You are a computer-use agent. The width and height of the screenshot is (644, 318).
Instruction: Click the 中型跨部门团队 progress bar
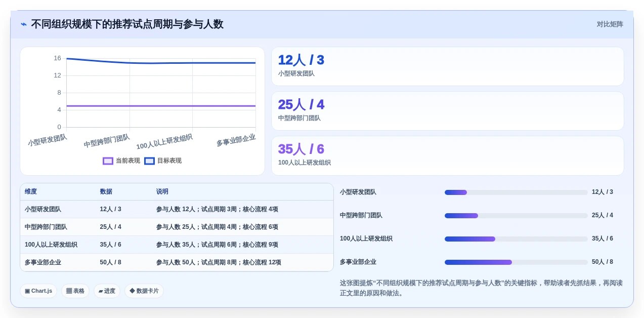click(516, 216)
